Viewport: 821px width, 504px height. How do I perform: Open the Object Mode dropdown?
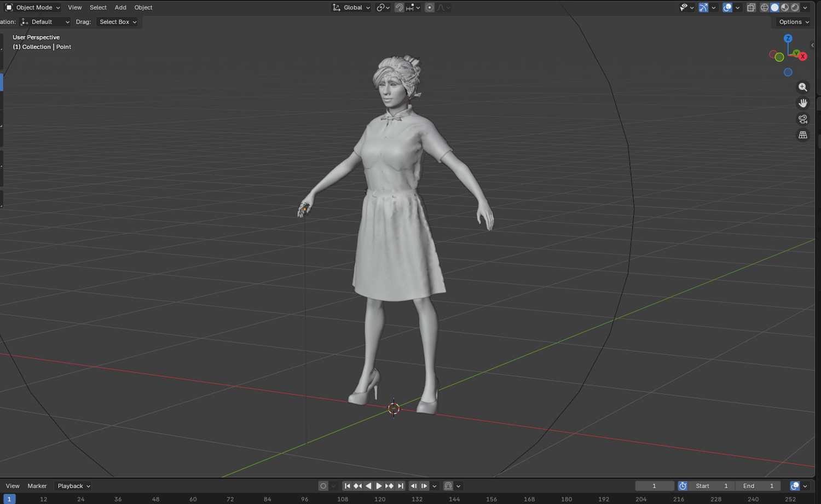click(x=33, y=8)
